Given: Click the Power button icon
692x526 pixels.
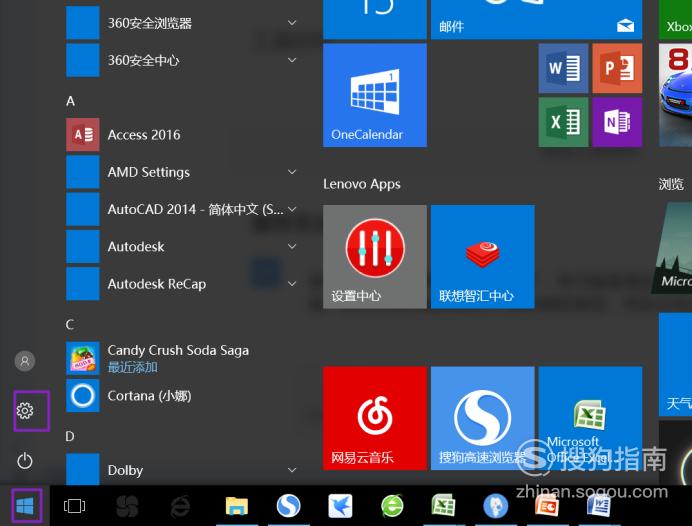Looking at the screenshot, I should pyautogui.click(x=25, y=461).
